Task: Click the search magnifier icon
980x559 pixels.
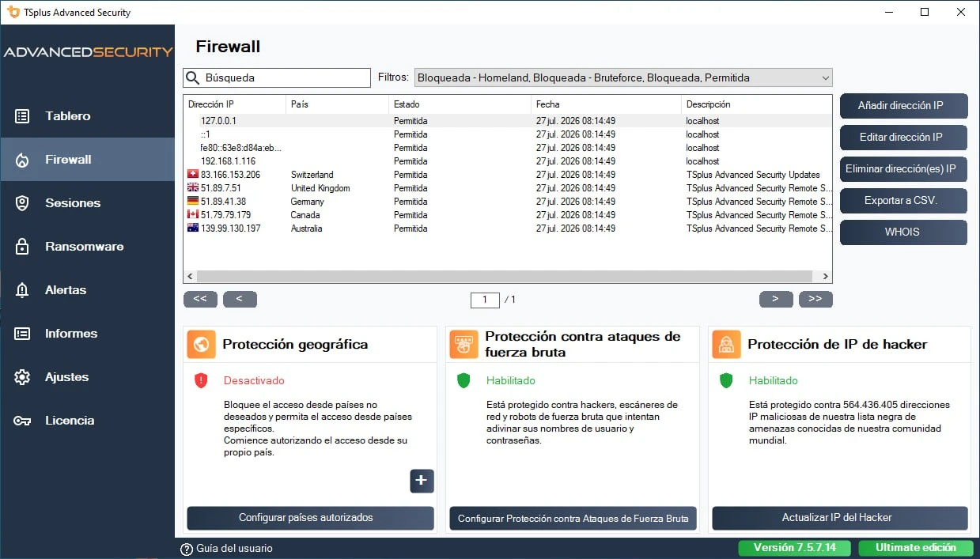Action: 193,77
